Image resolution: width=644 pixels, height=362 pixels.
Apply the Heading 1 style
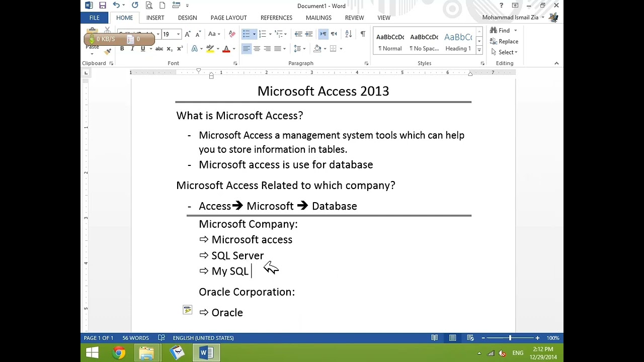tap(458, 41)
